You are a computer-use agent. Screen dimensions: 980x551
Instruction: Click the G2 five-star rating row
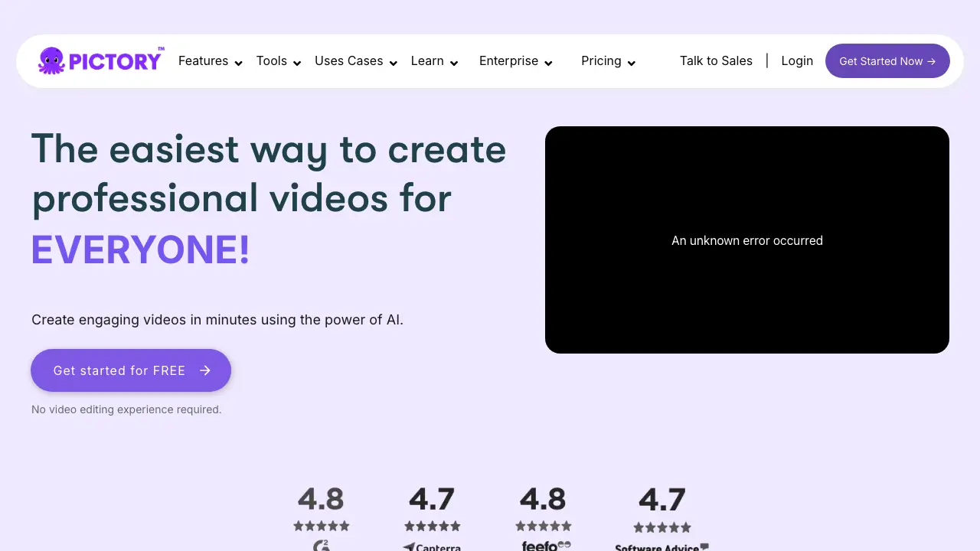pos(322,526)
